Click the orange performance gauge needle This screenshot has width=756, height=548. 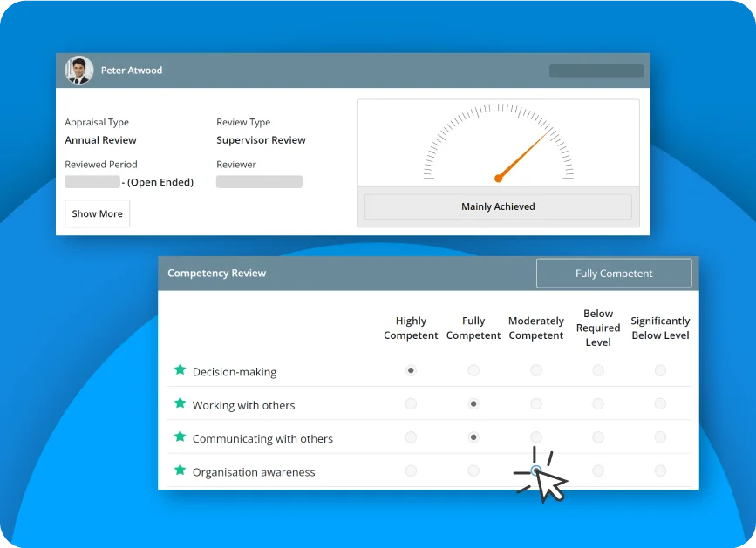[x=522, y=156]
